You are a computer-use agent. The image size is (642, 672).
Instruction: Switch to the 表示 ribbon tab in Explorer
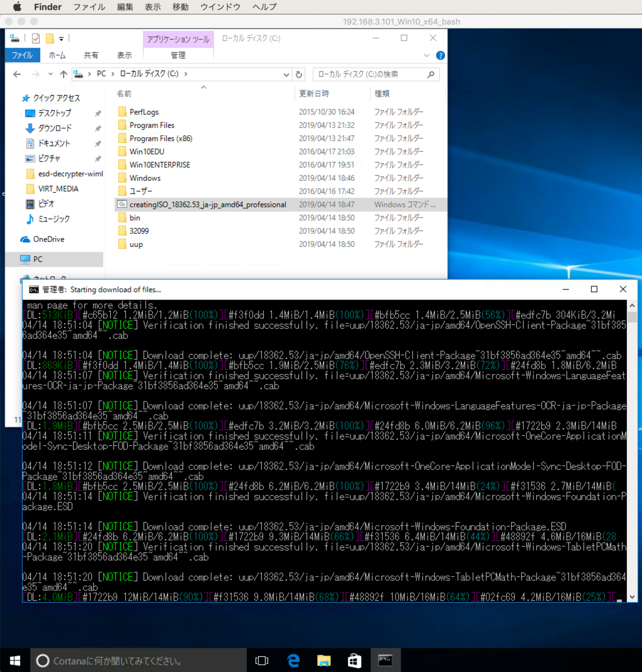tap(124, 55)
